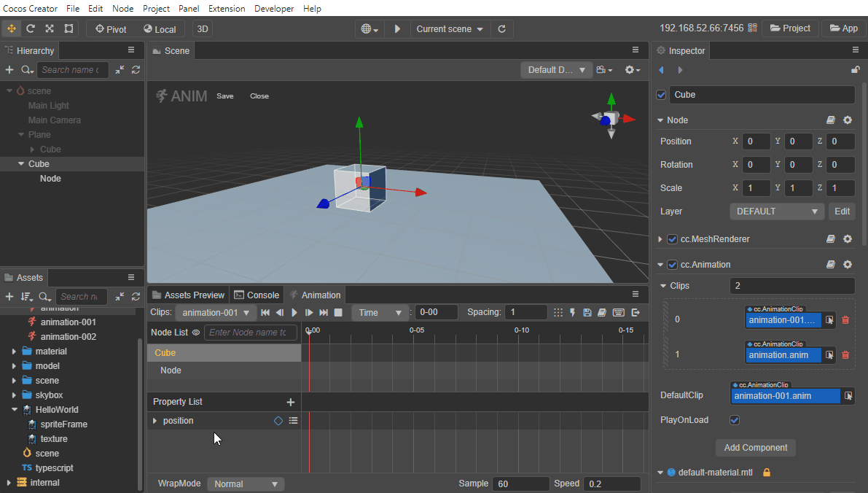Select the rect transform tool

pyautogui.click(x=69, y=28)
